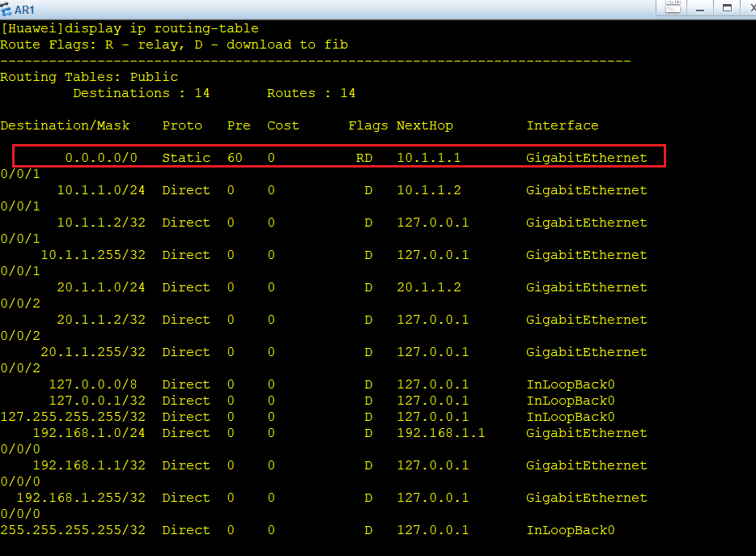Click the 'NextHop' column header
Screen dimensions: 756x556
(425, 125)
